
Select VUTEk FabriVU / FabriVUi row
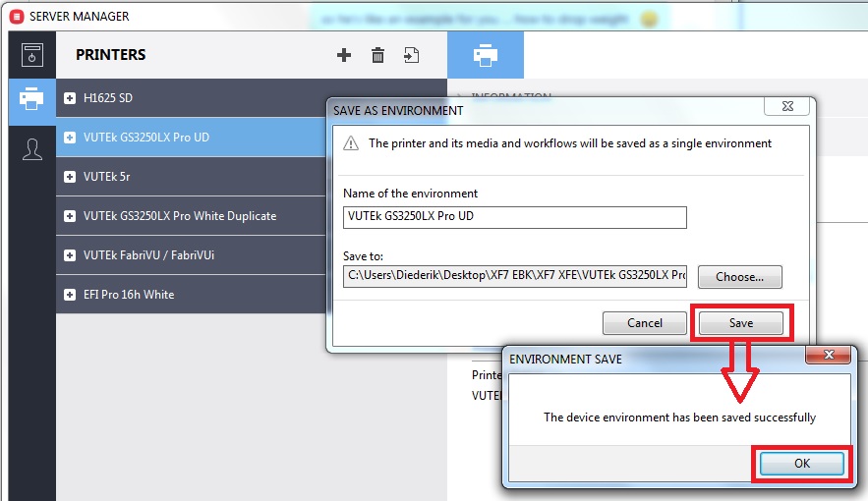(191, 255)
